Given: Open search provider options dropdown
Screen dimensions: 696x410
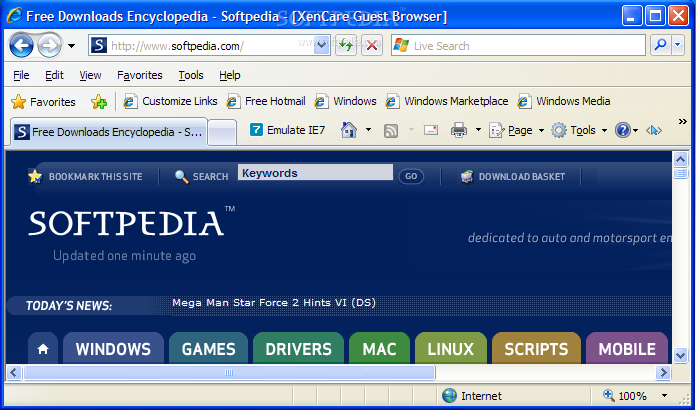Looking at the screenshot, I should 677,45.
